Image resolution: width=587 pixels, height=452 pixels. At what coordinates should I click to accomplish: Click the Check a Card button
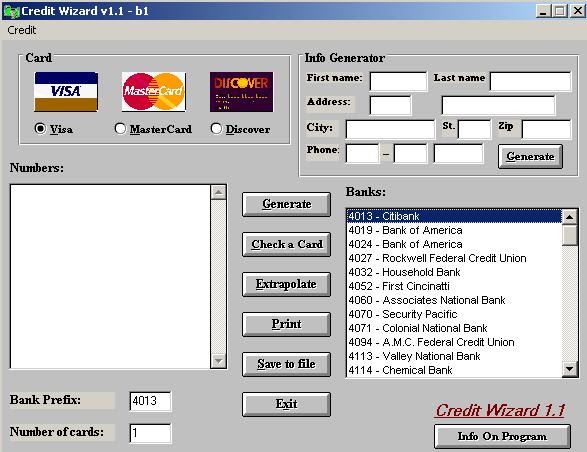286,245
